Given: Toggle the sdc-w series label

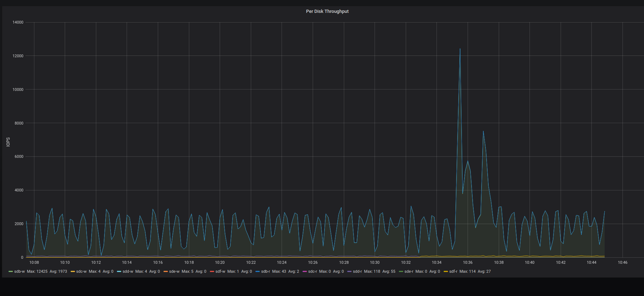Looking at the screenshot, I should coord(81,272).
